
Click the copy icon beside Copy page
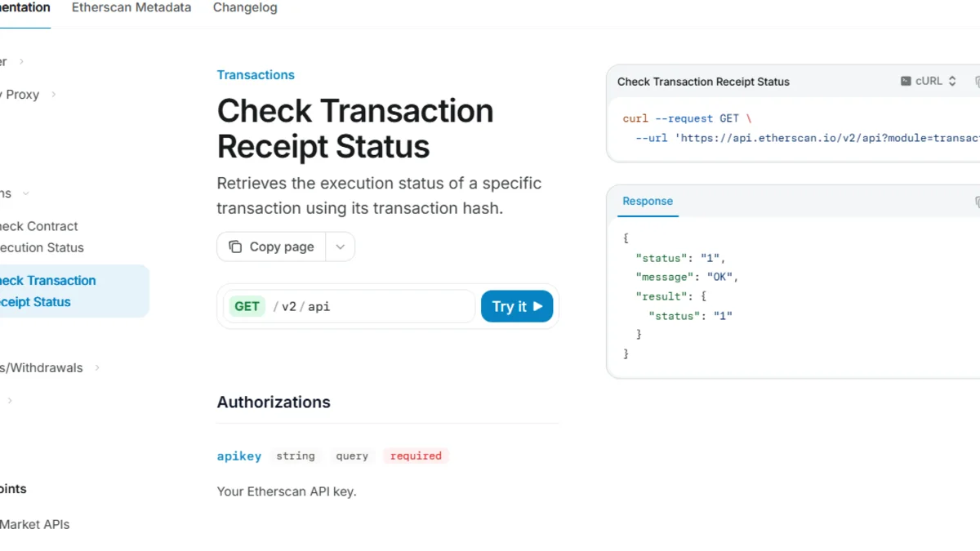pyautogui.click(x=235, y=247)
